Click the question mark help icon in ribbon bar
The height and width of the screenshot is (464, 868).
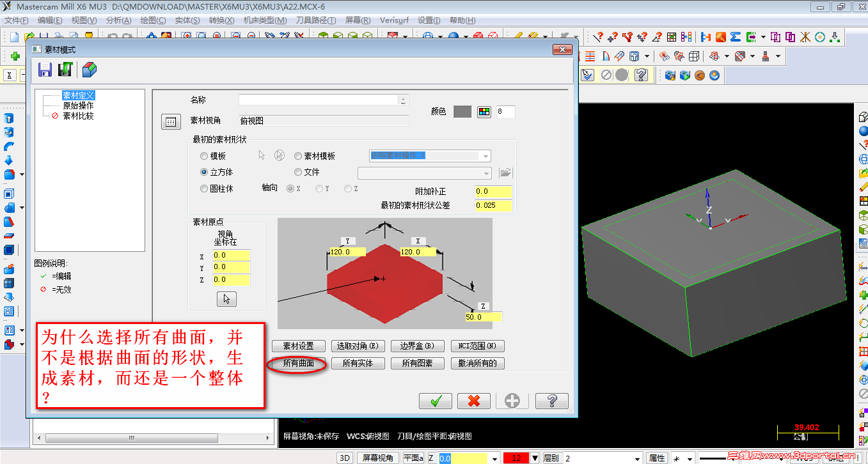(x=641, y=75)
